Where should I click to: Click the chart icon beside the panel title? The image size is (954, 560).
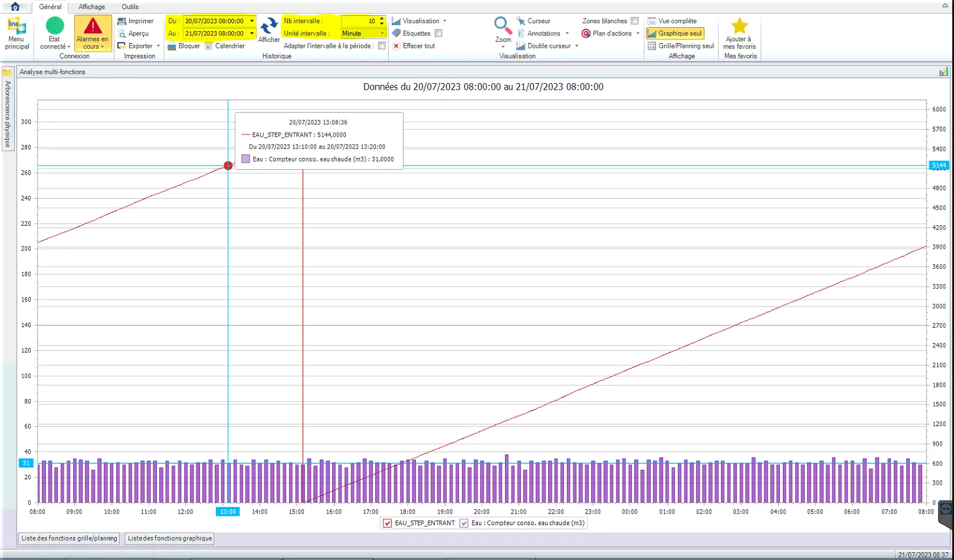pyautogui.click(x=943, y=71)
